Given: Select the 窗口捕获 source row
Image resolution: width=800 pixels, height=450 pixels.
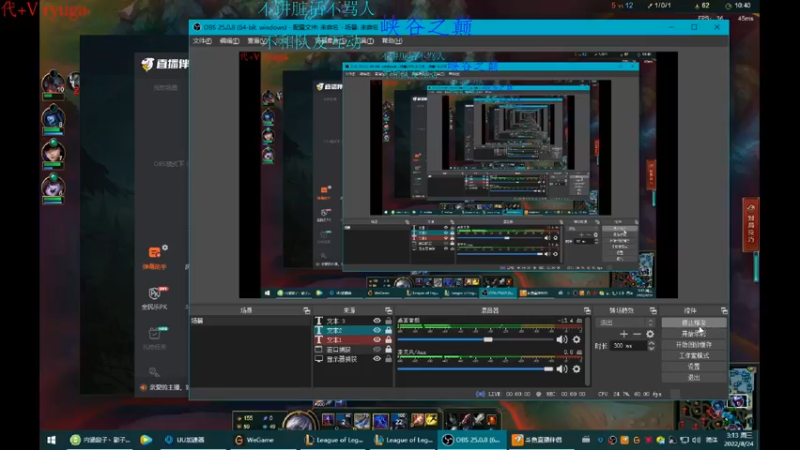Looking at the screenshot, I should [353, 349].
